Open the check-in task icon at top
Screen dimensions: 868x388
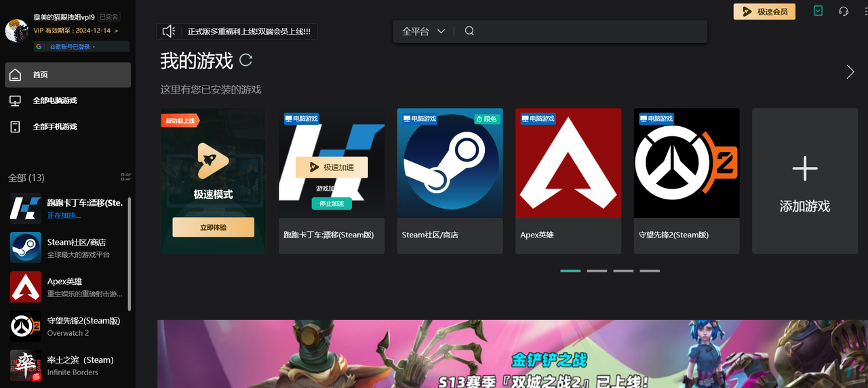click(x=818, y=11)
